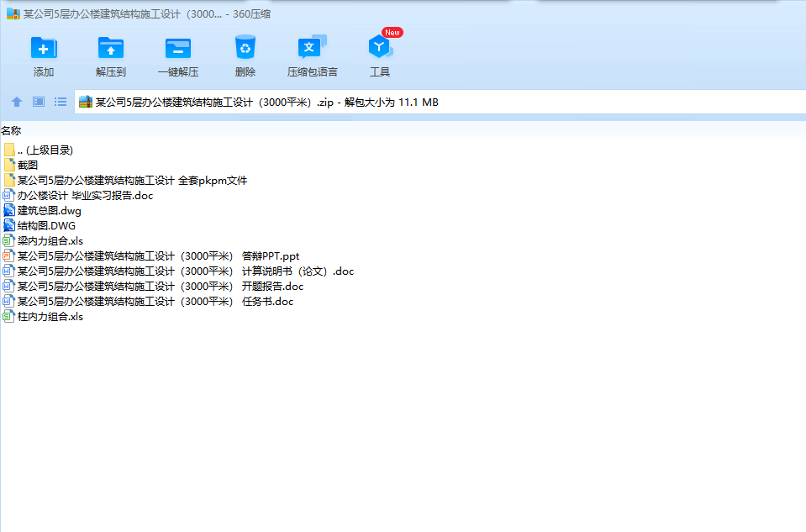Click PPT icon of 答辩PPT.ppt
The width and height of the screenshot is (806, 532).
(x=8, y=255)
